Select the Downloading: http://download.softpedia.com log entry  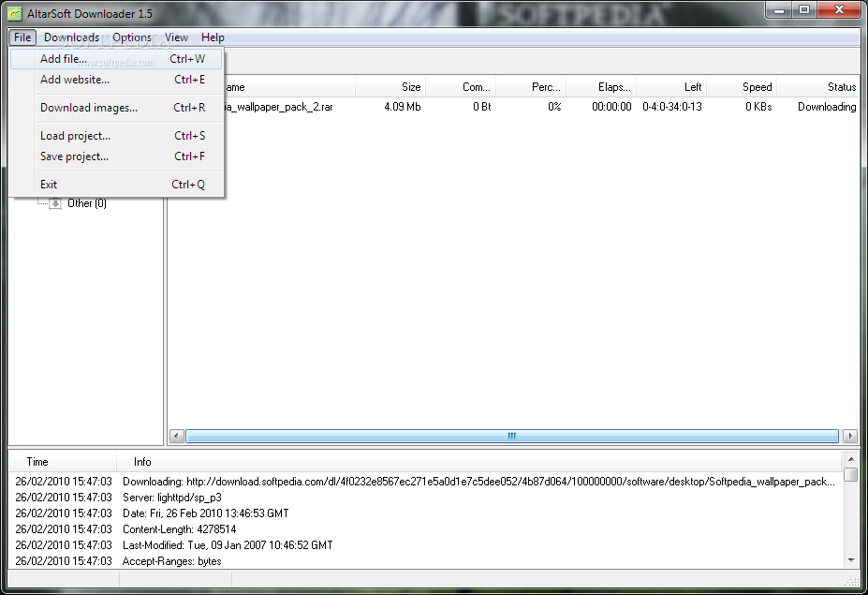pos(426,482)
